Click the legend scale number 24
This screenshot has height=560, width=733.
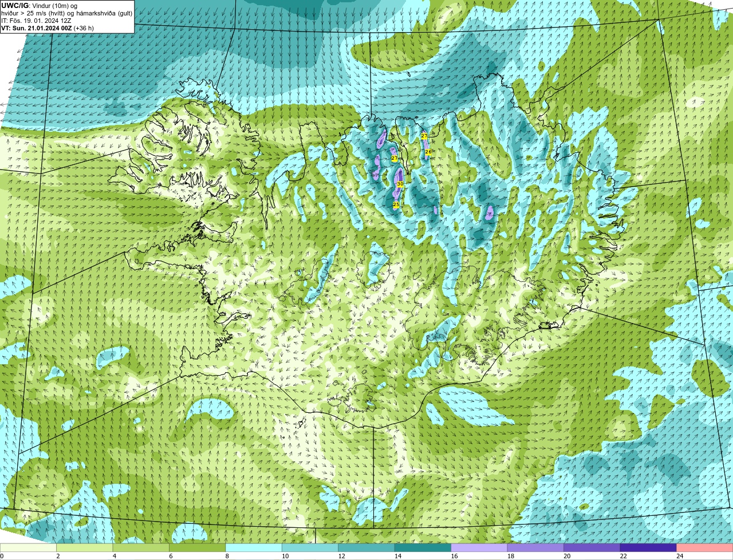pyautogui.click(x=679, y=556)
